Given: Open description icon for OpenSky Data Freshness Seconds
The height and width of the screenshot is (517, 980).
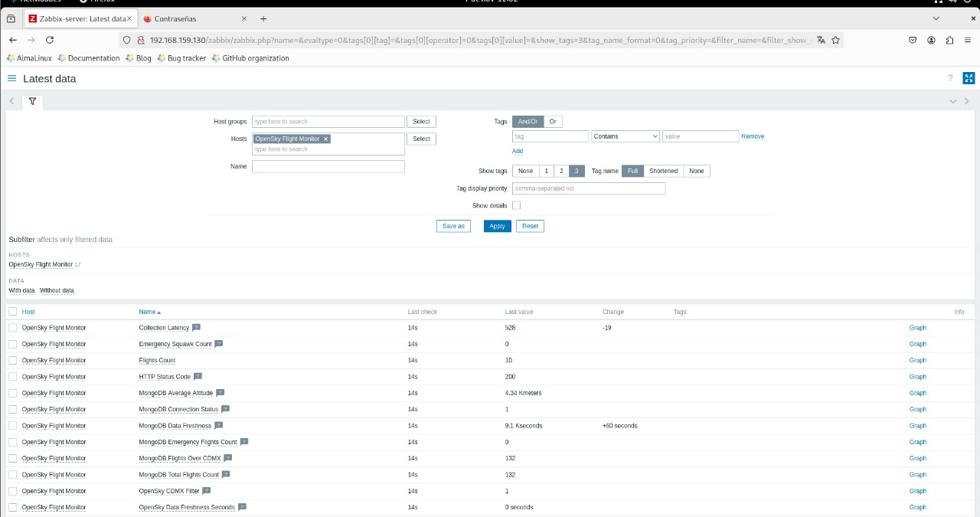Looking at the screenshot, I should (x=242, y=507).
